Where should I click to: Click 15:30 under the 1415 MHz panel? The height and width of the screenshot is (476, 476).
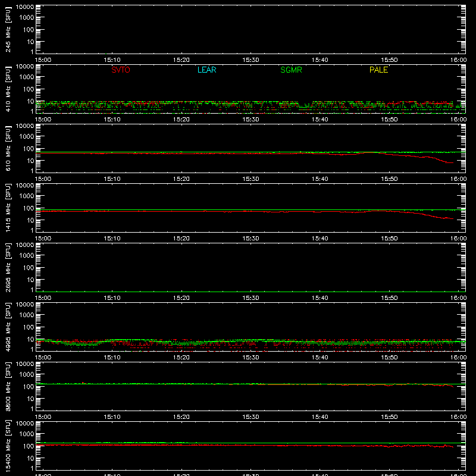coord(250,239)
